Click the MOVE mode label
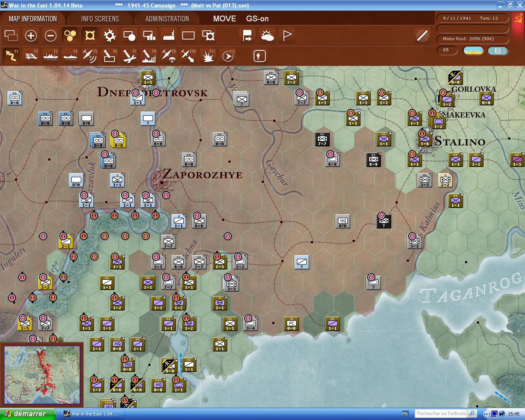Screen dimensions: 525x420 pyautogui.click(x=225, y=19)
